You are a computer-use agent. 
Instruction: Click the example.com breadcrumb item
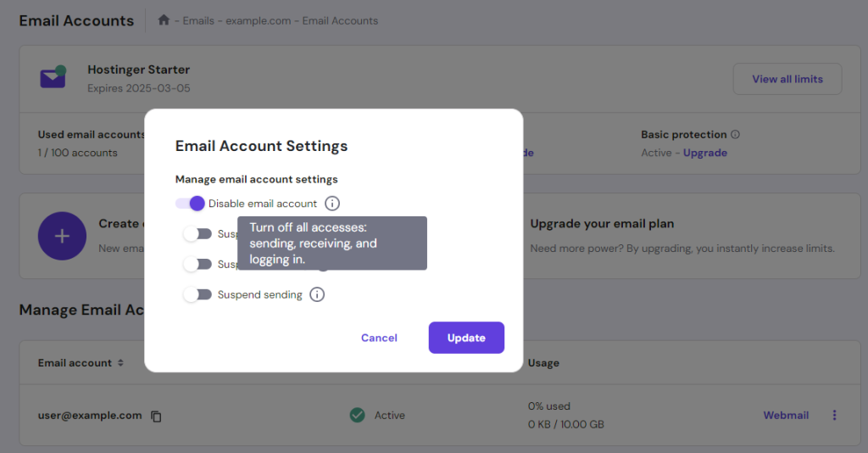253,20
